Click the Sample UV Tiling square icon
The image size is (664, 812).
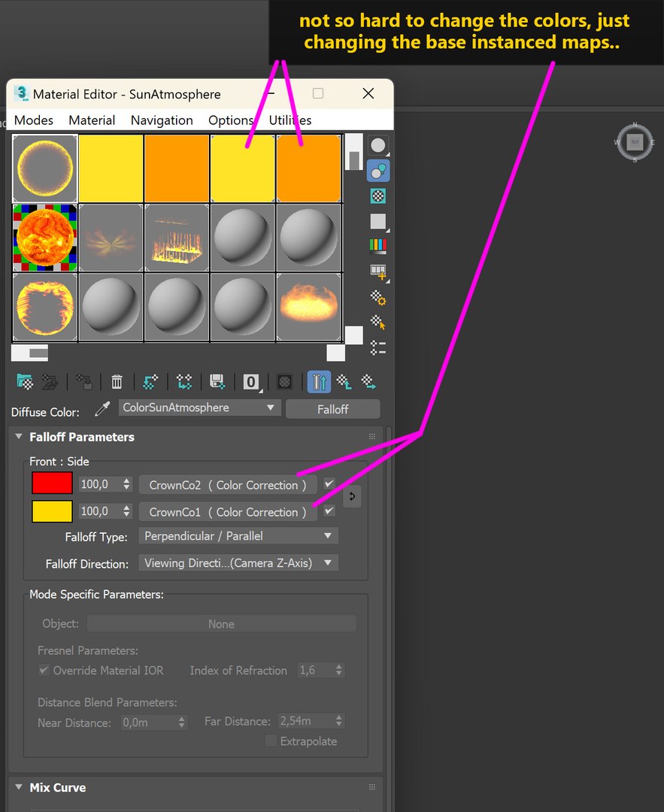click(378, 222)
